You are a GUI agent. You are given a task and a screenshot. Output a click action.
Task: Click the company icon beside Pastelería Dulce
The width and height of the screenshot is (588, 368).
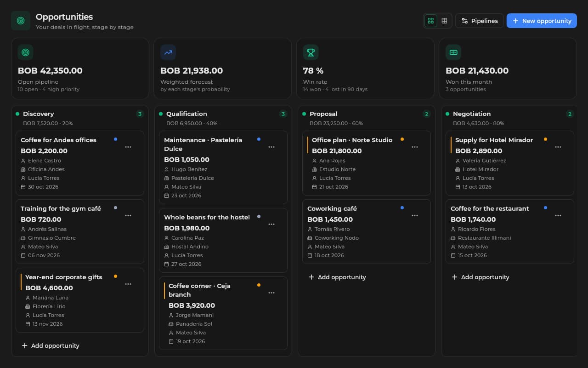pos(166,178)
